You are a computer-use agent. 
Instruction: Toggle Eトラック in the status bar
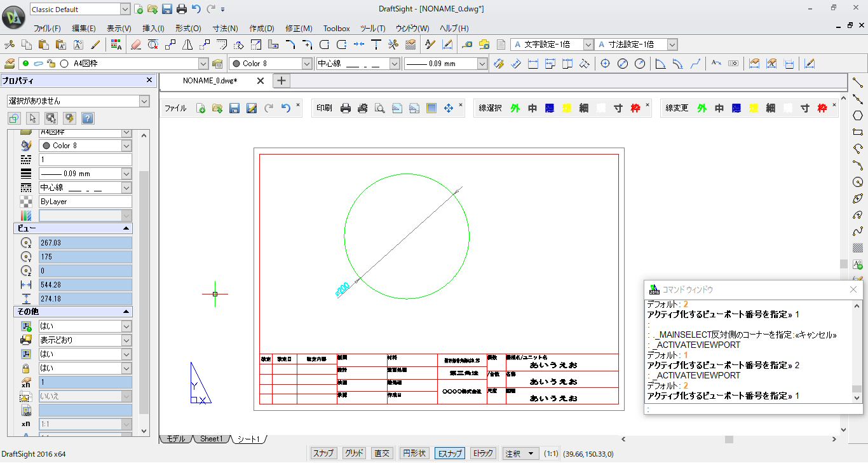(x=483, y=453)
